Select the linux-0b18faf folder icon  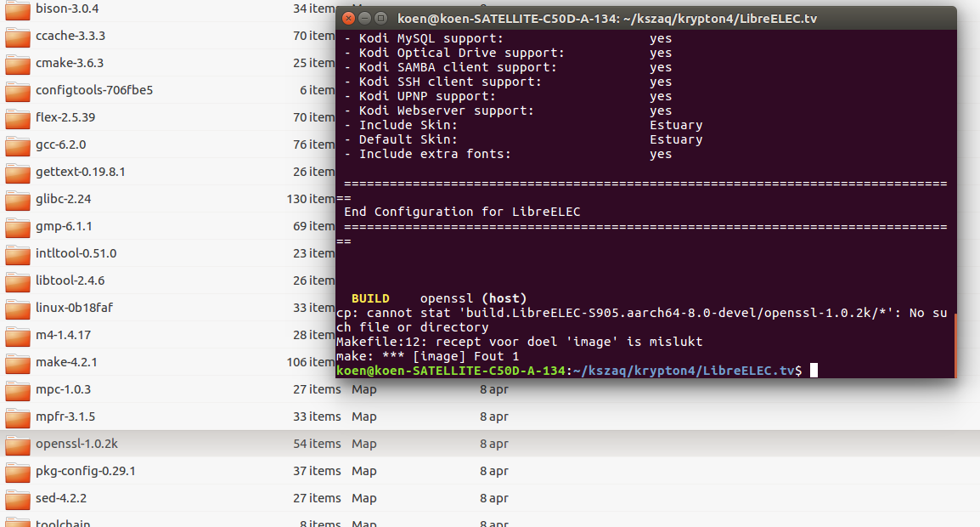point(17,309)
